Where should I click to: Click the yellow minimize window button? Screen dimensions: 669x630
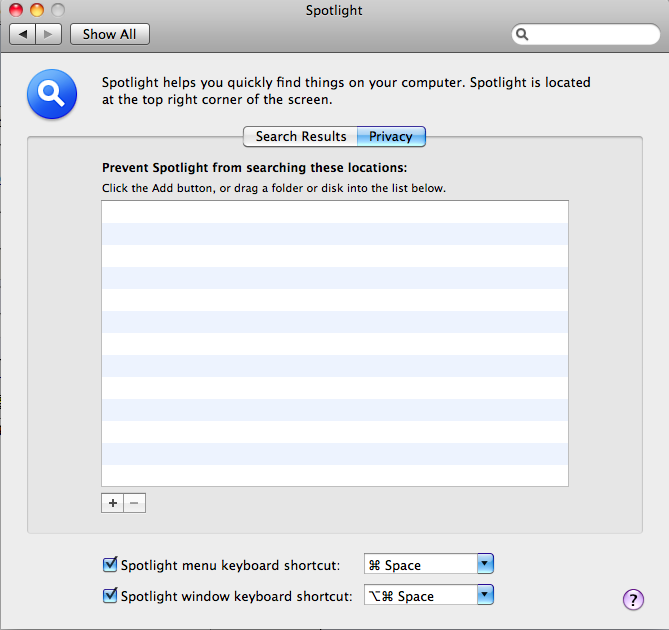[37, 9]
